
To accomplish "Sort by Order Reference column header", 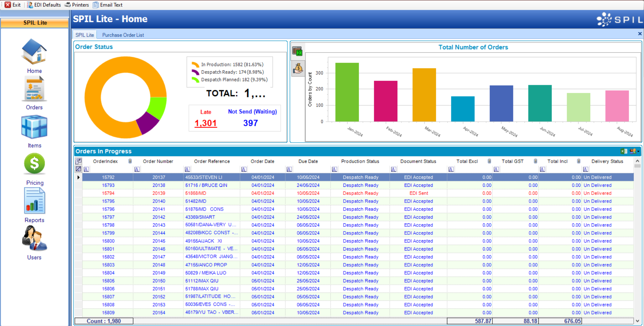I will tap(212, 161).
